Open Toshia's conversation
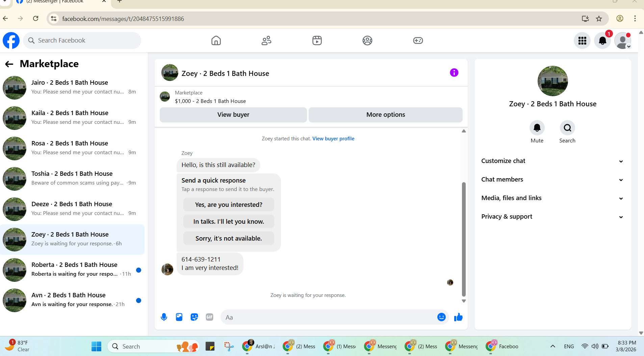The width and height of the screenshot is (644, 356). (72, 179)
